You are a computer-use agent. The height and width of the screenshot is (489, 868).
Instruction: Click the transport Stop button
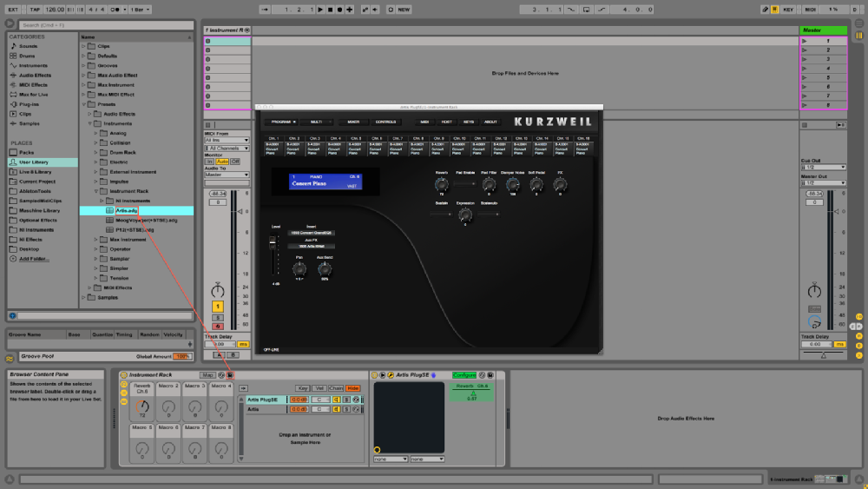[330, 10]
